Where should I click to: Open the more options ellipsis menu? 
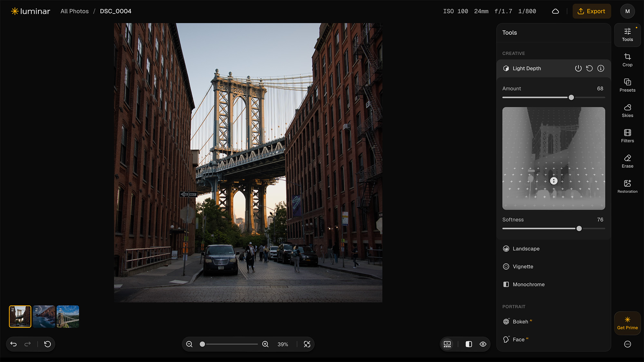coord(627,344)
